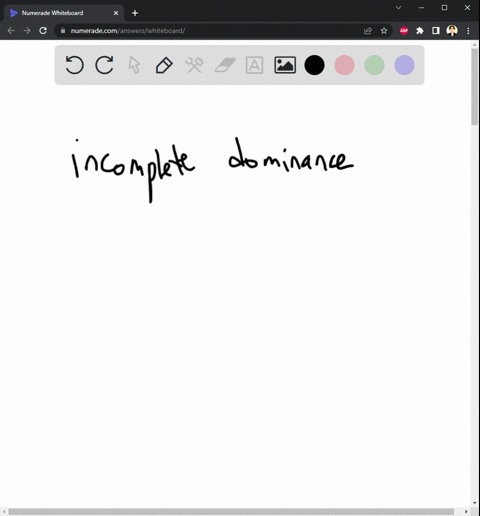This screenshot has width=480, height=516.
Task: Choose the green pen color
Action: 374,65
